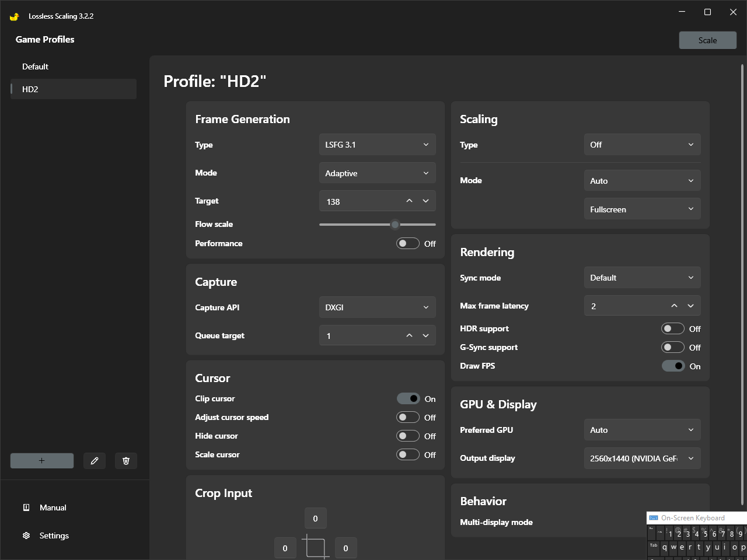Open the Preferred GPU dropdown
The height and width of the screenshot is (560, 747).
643,430
